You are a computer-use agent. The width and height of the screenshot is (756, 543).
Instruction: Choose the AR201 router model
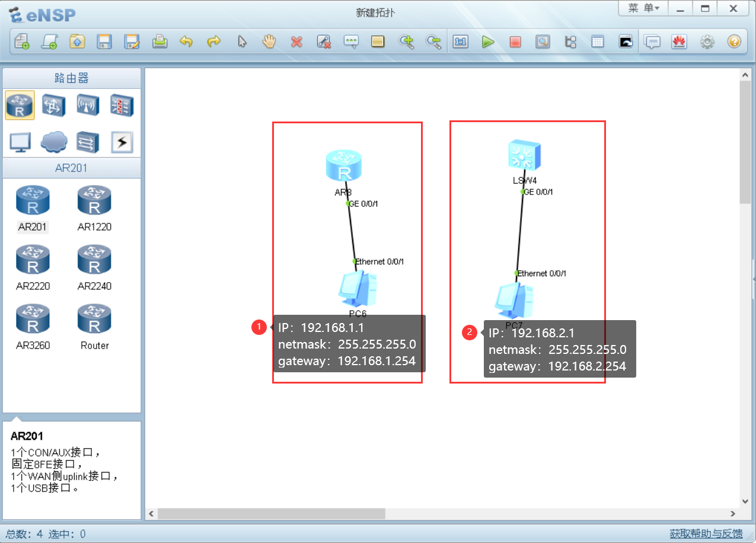coord(33,208)
